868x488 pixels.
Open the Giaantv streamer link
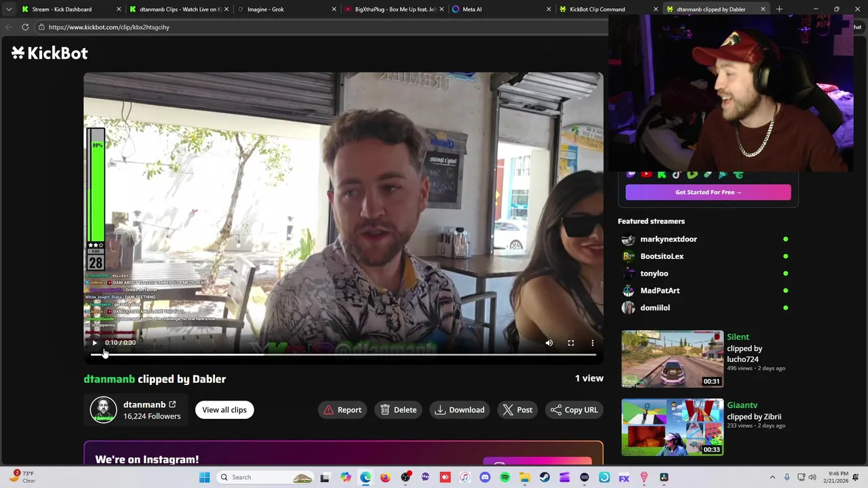(x=742, y=405)
